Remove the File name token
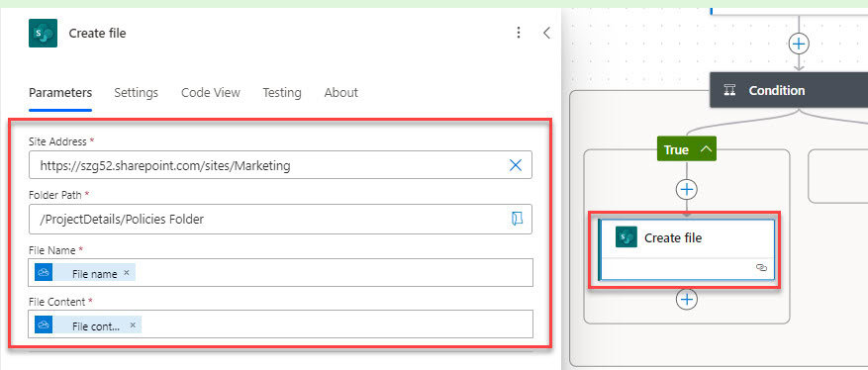Image resolution: width=868 pixels, height=370 pixels. pyautogui.click(x=127, y=273)
